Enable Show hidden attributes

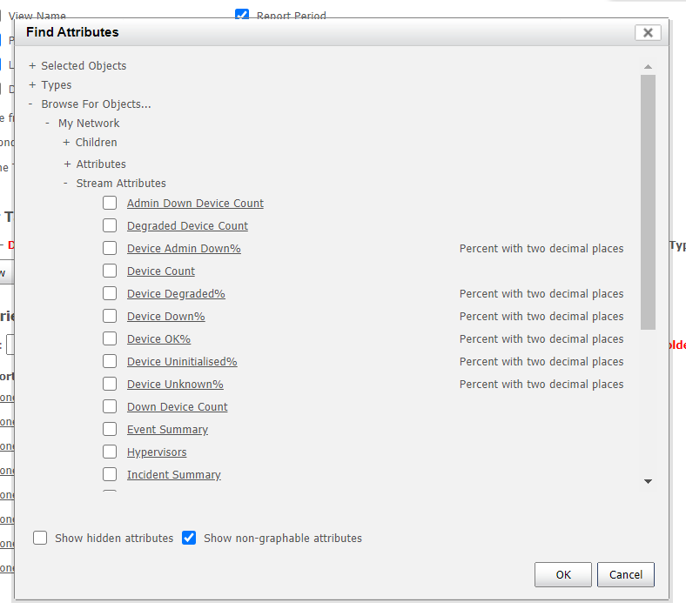tap(40, 539)
